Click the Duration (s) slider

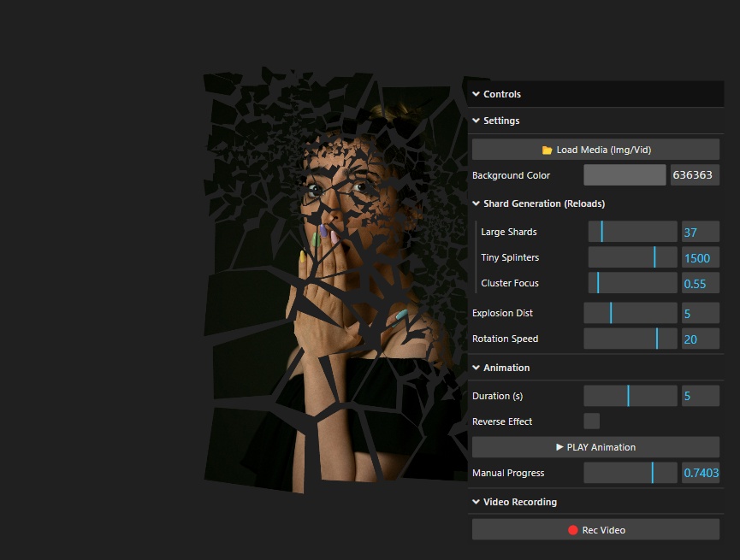[x=630, y=396]
